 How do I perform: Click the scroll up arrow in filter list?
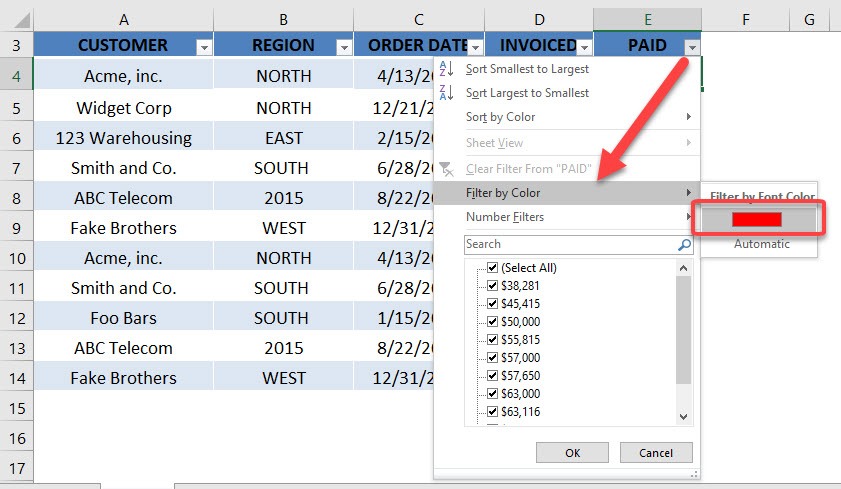683,268
